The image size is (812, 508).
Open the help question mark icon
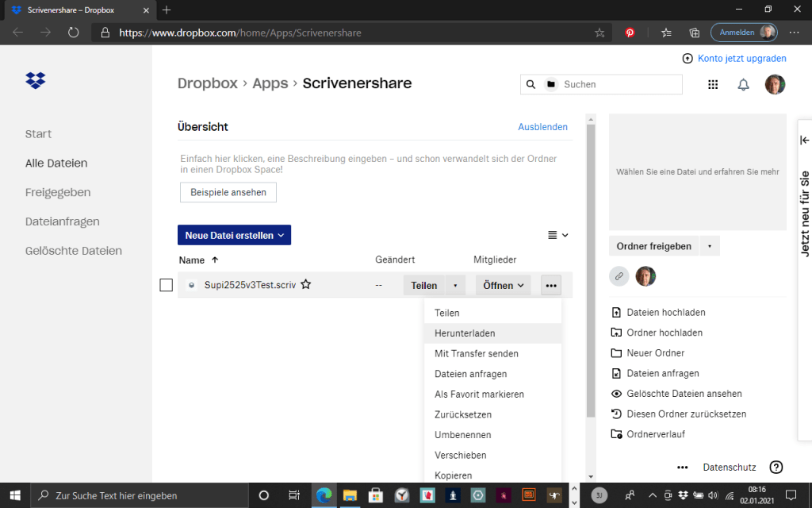[x=776, y=468]
